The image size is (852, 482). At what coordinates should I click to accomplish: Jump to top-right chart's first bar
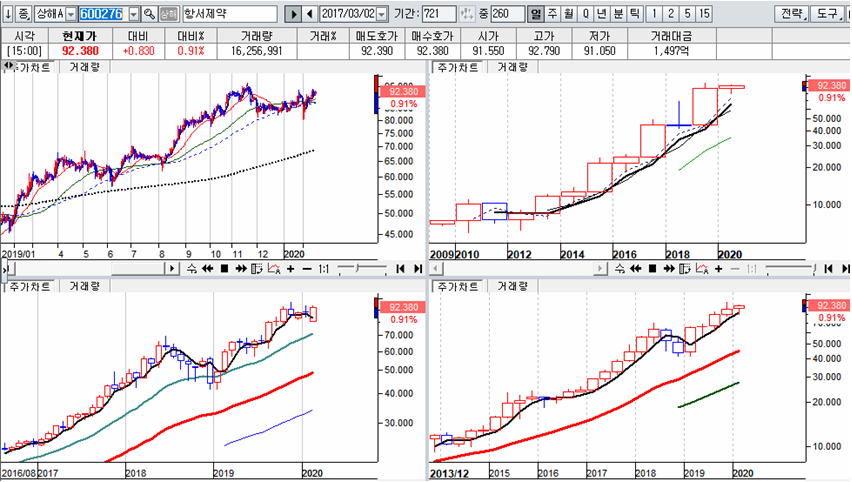click(829, 268)
